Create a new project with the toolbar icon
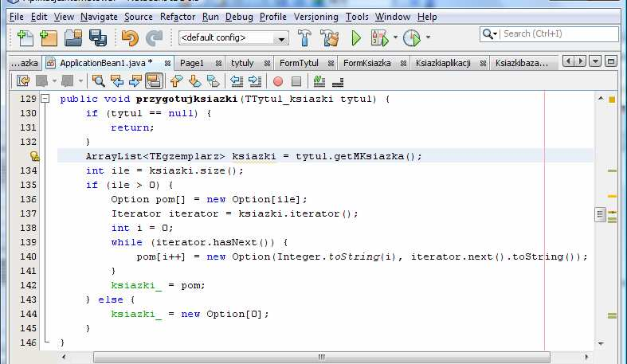 [49, 38]
